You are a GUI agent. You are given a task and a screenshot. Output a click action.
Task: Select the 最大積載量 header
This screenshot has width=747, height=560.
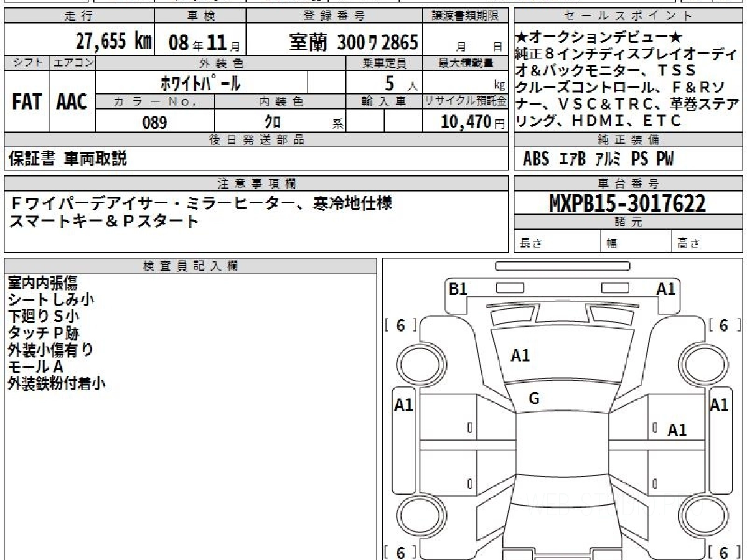pyautogui.click(x=465, y=63)
